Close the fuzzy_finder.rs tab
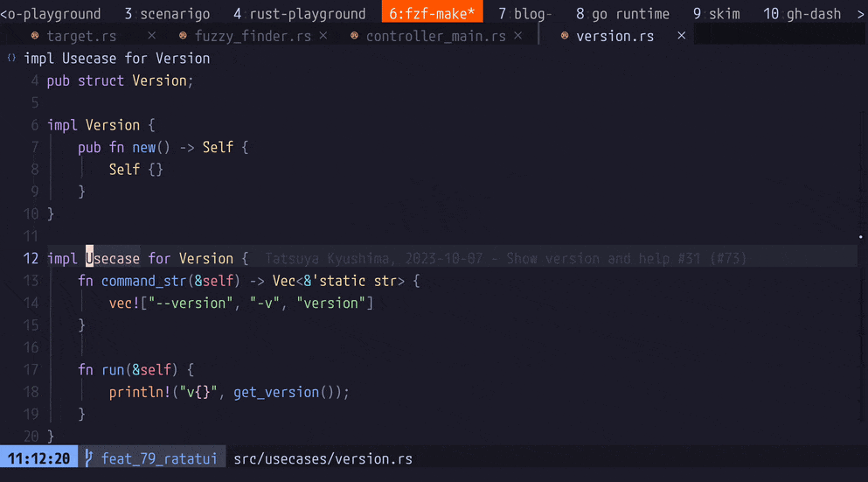868x482 pixels. pos(323,36)
